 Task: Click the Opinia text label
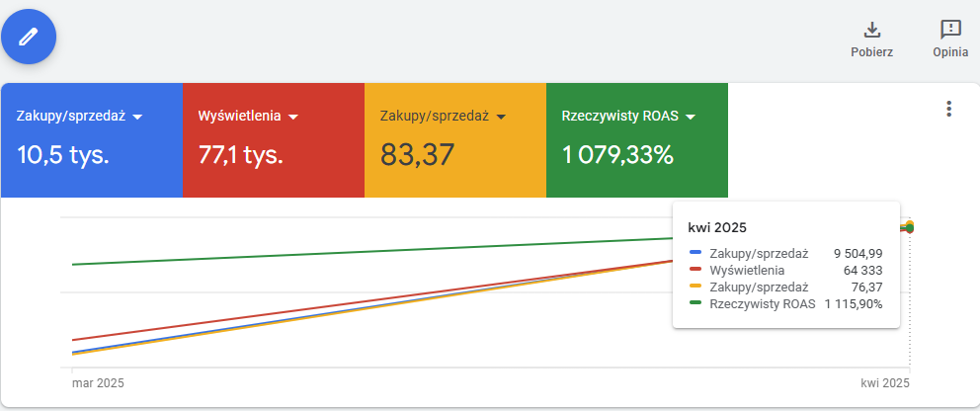[x=949, y=52]
